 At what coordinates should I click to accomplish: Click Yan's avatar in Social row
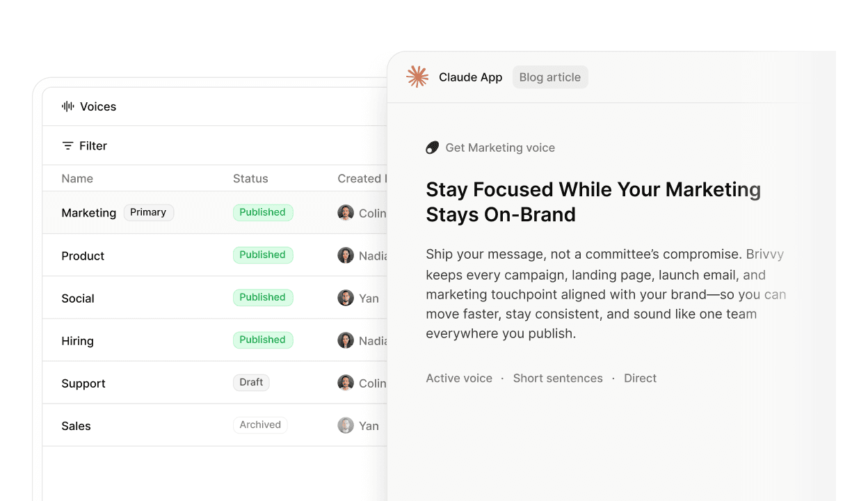346,298
